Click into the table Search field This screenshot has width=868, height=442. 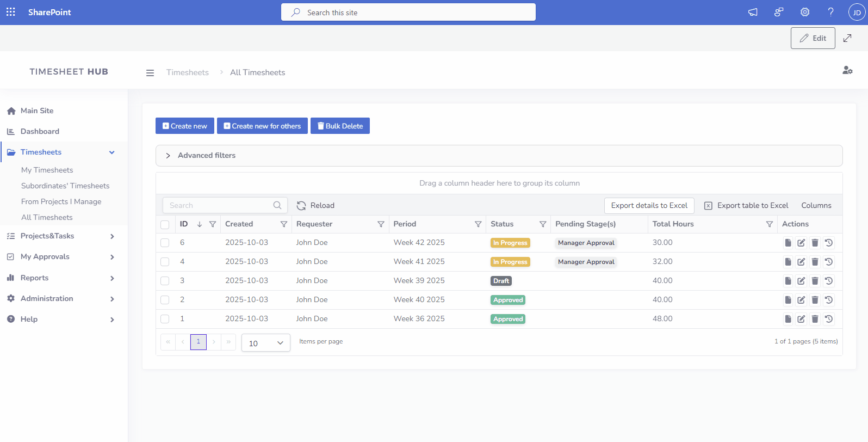[218, 205]
